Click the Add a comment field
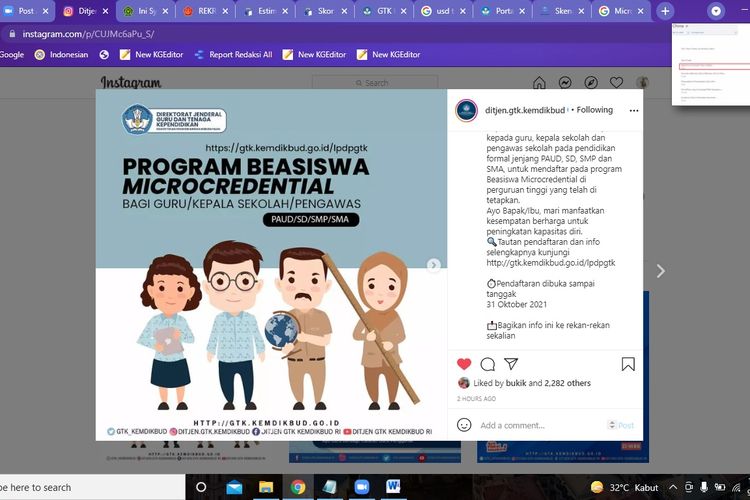Viewport: 750px width, 500px height. (540, 425)
